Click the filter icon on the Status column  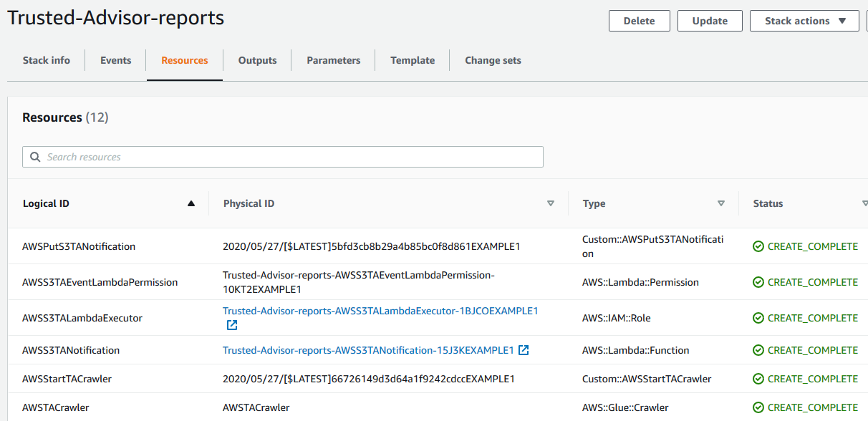865,203
